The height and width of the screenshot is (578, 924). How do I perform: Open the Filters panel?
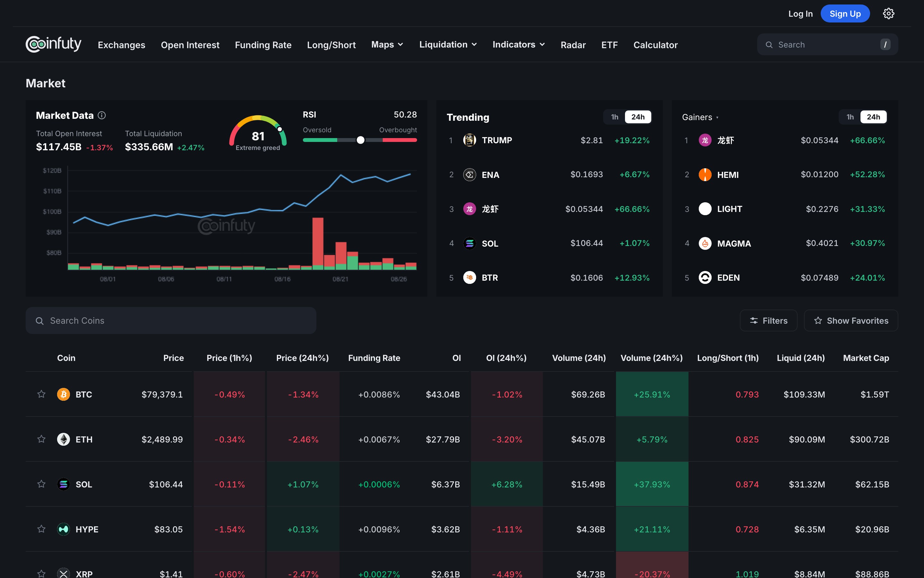[x=769, y=321]
